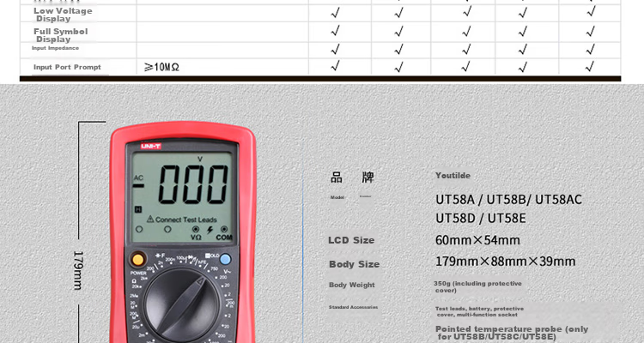Viewport: 644px width, 343px height.
Task: Click the 'Standard Accessories' label
Action: pyautogui.click(x=353, y=307)
